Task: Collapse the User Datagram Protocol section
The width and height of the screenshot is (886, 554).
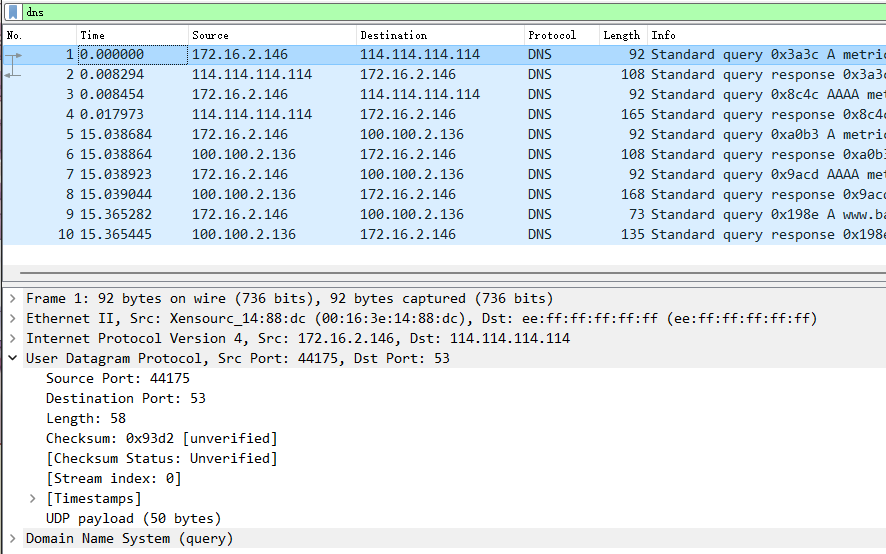Action: (12, 359)
